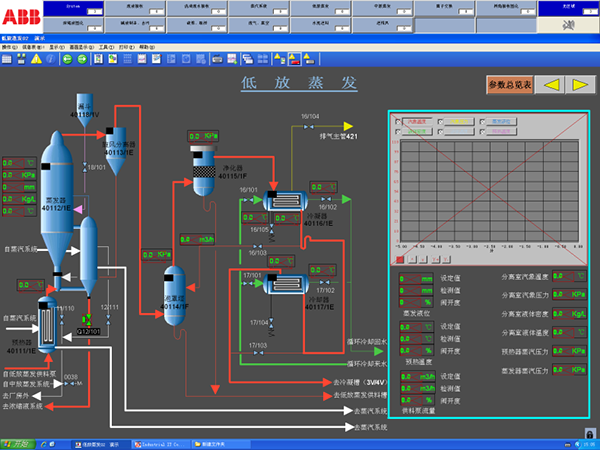The image size is (600, 450).
Task: Click the yellow right arrow next-page button
Action: point(578,85)
